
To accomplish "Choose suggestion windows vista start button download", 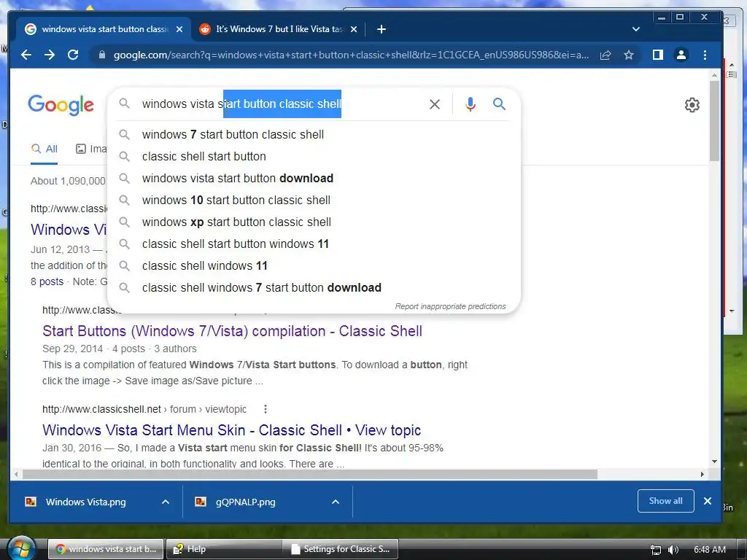I will [x=314, y=179].
